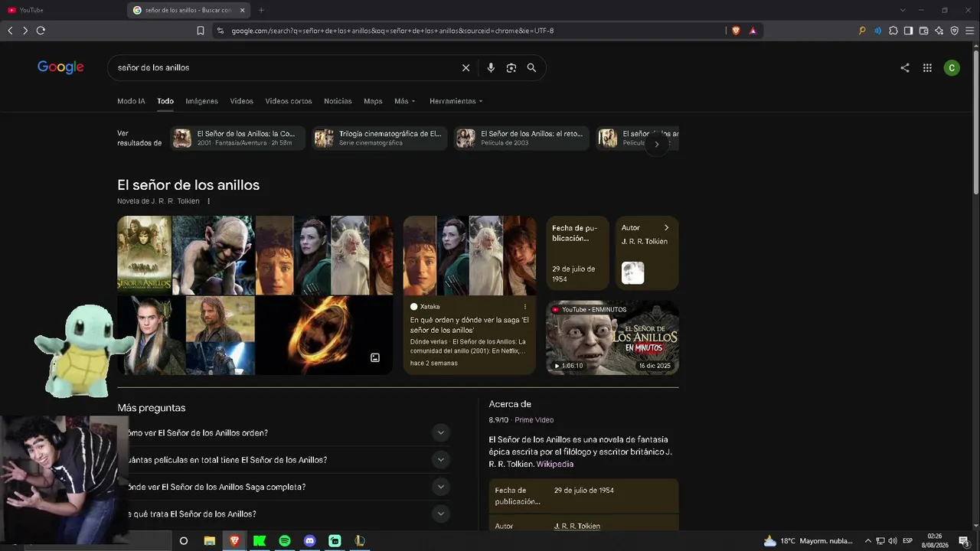Open the Herramientas tools dropdown
Screen dimensions: 980x551
click(456, 101)
